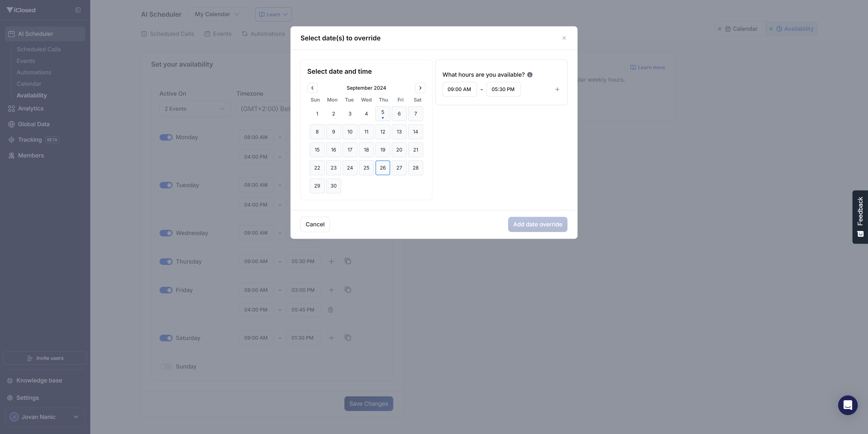Screen dimensions: 868x434
Task: Go to previous month in calendar
Action: tap(312, 88)
